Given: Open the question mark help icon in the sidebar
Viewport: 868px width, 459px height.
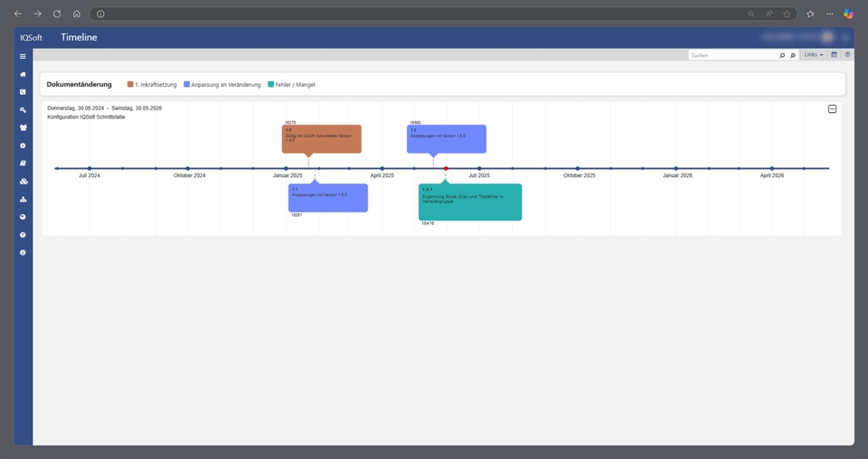Looking at the screenshot, I should (23, 235).
